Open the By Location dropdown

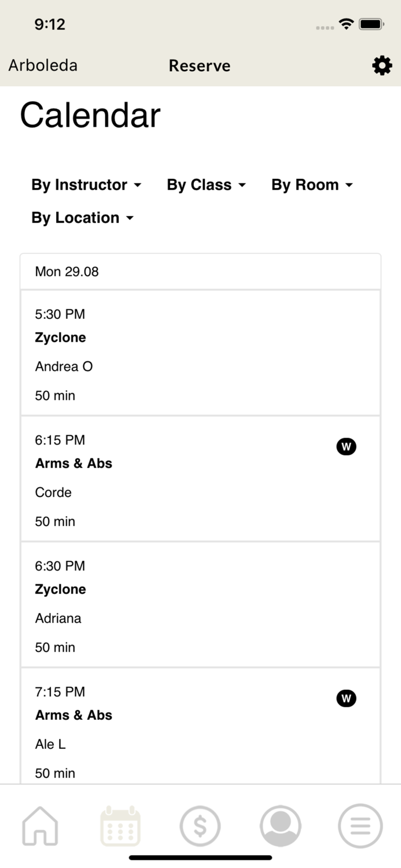tap(83, 218)
